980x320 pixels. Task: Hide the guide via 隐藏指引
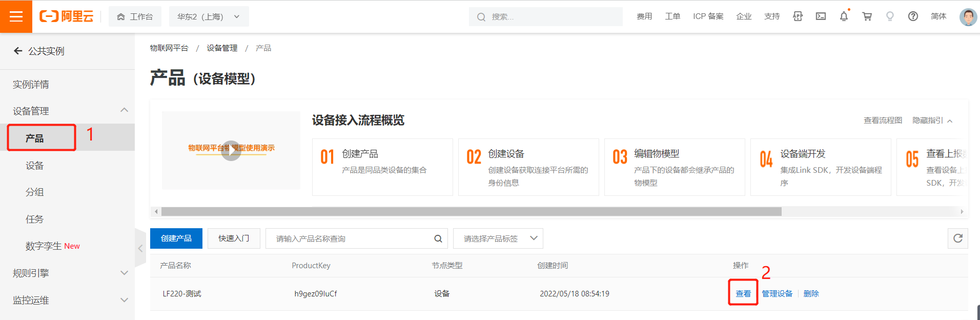tap(932, 121)
